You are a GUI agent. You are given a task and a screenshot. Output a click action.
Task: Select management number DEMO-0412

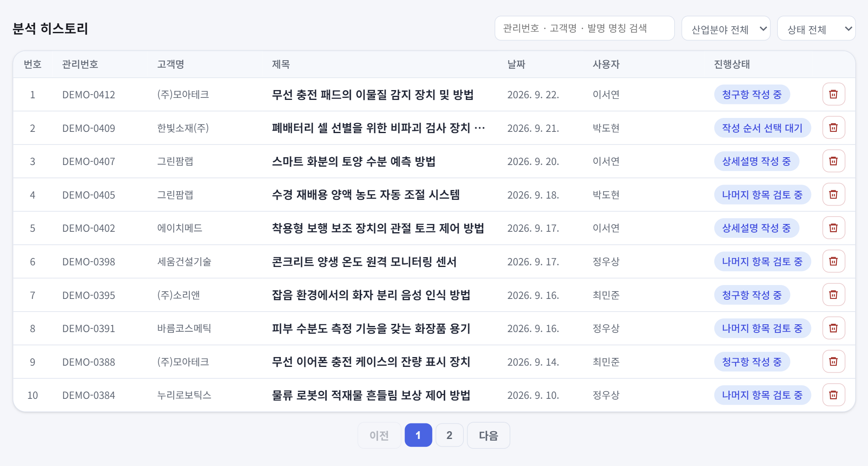point(89,95)
